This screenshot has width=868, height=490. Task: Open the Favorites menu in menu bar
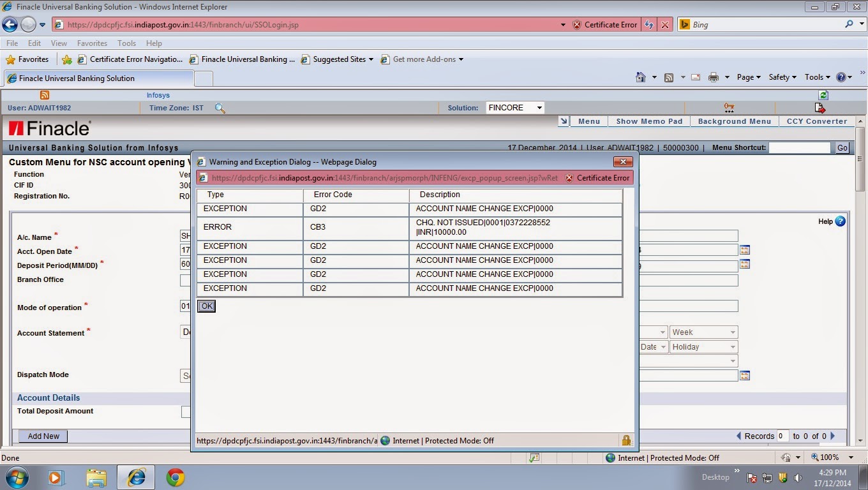(x=92, y=43)
